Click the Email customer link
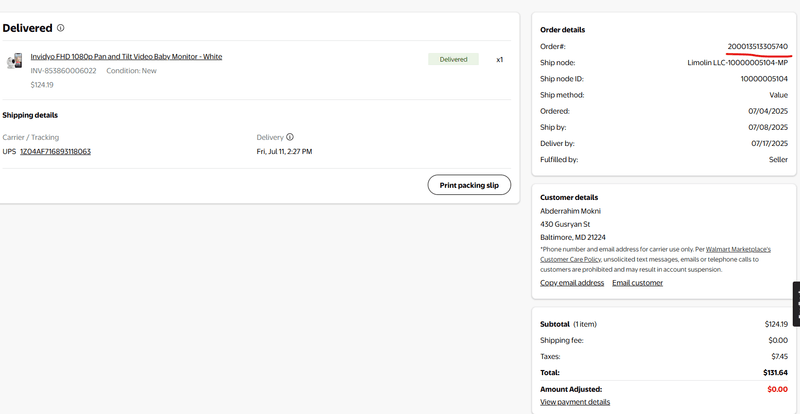Screen dimensions: 800x414 [x=637, y=283]
